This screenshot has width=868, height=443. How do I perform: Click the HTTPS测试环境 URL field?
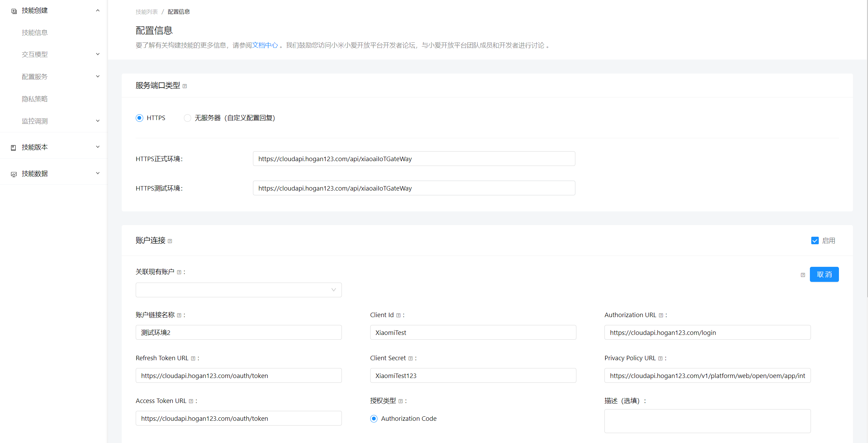coord(414,188)
